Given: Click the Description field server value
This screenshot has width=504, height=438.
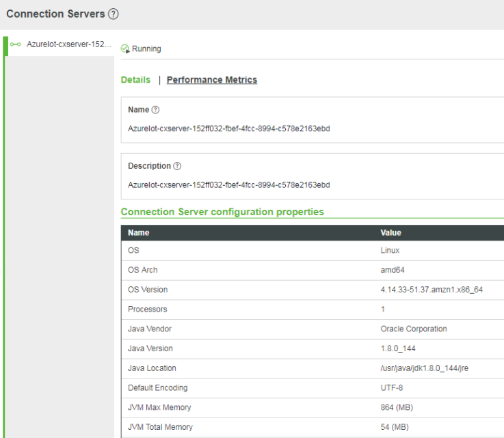Looking at the screenshot, I should pyautogui.click(x=229, y=185).
